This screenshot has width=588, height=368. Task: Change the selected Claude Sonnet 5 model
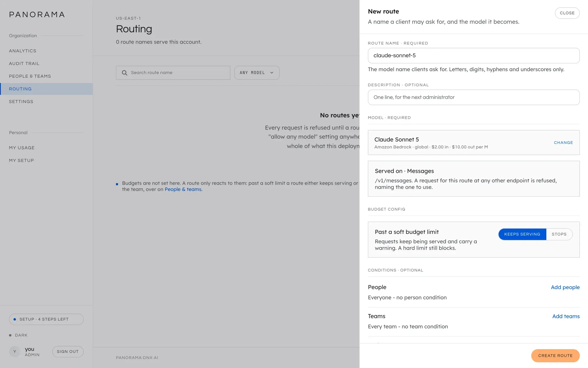(563, 142)
